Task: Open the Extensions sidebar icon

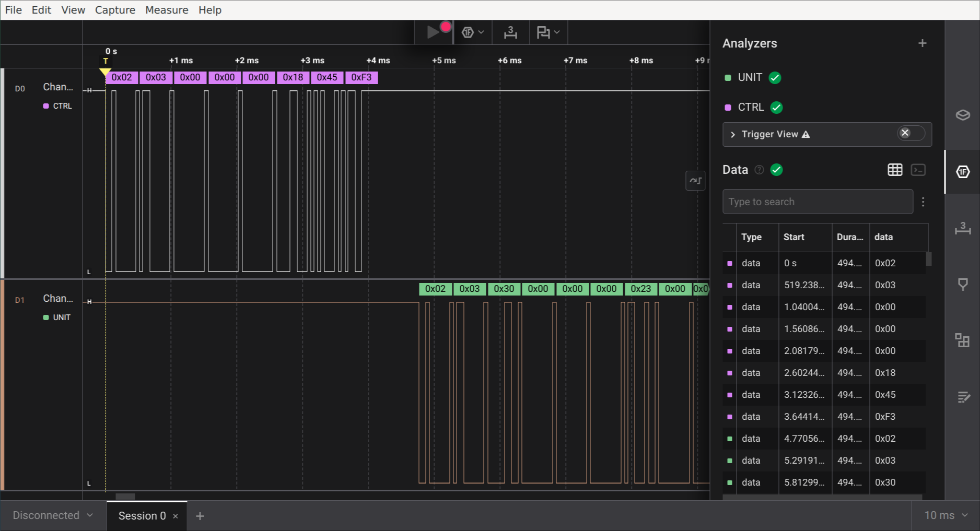Action: 962,340
